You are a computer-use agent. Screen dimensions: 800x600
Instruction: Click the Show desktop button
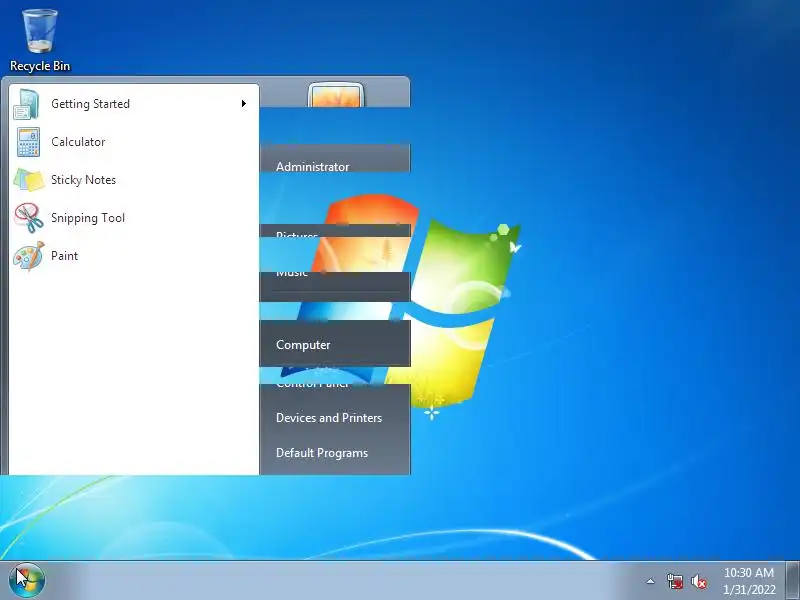[793, 581]
